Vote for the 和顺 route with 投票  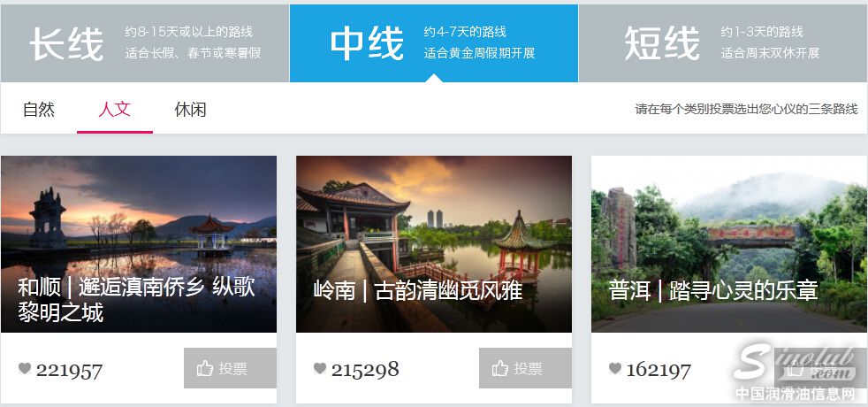(231, 368)
